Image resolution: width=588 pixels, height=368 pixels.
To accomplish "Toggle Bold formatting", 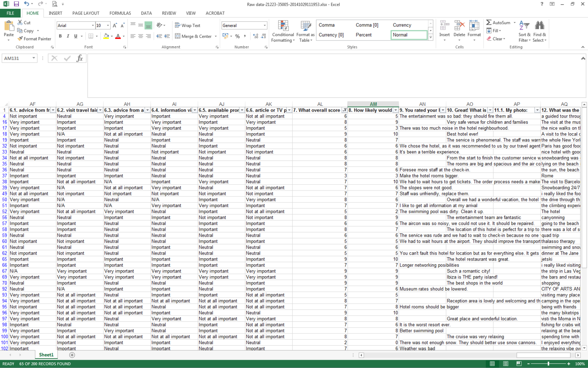I will (x=60, y=36).
